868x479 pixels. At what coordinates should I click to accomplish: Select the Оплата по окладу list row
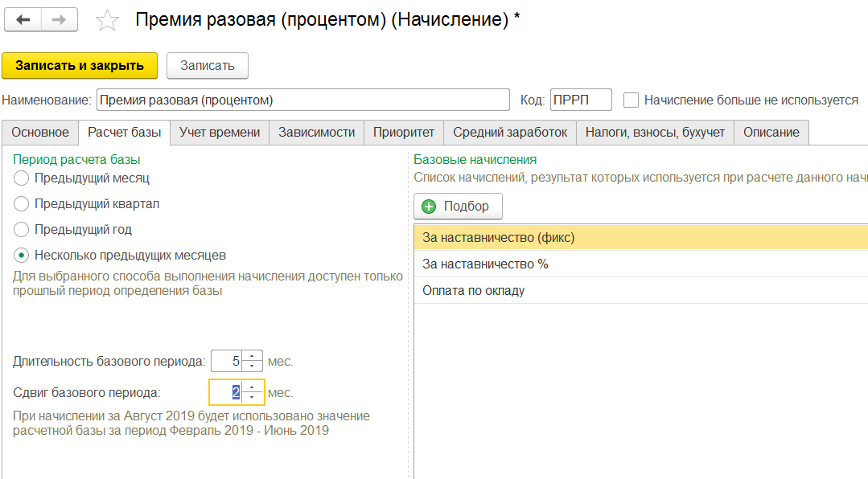tap(474, 291)
